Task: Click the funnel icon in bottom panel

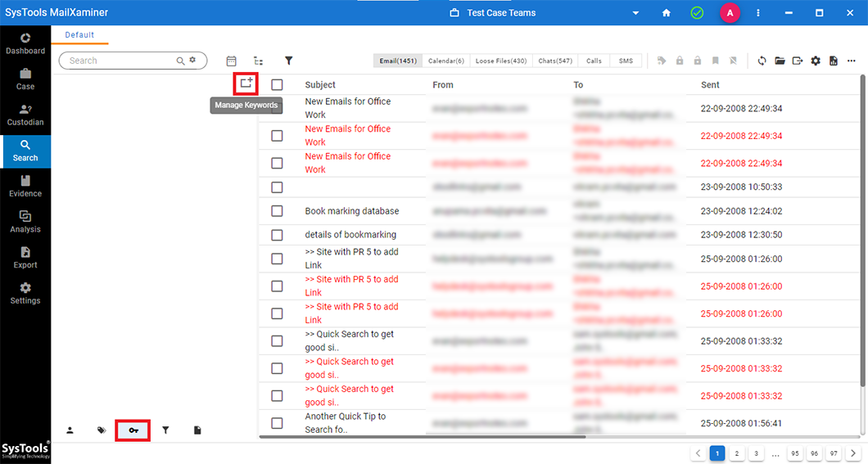Action: pyautogui.click(x=165, y=430)
